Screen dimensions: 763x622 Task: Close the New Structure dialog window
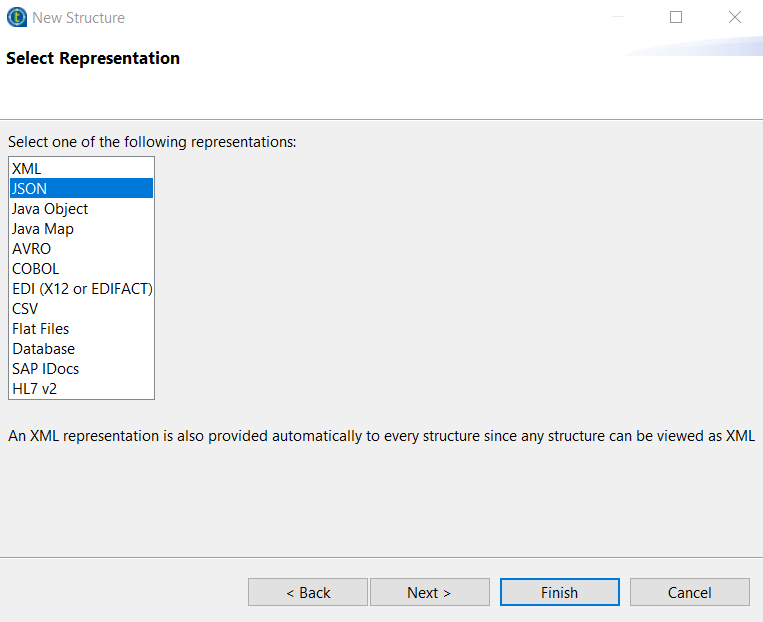735,17
